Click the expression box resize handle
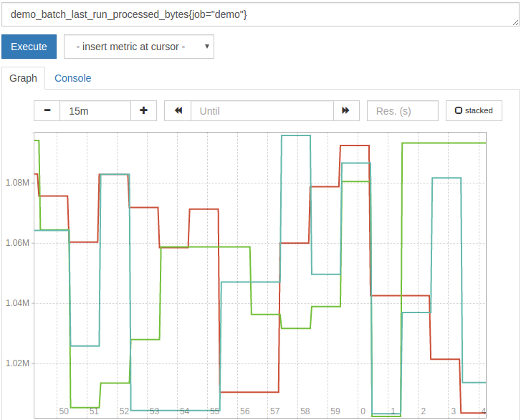Image resolution: width=521 pixels, height=420 pixels. (515, 22)
